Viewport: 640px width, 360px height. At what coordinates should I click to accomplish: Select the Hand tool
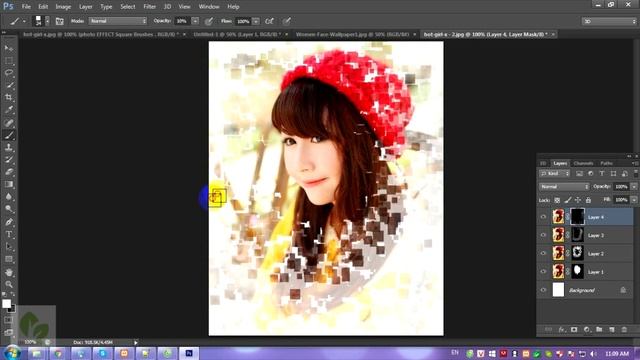coord(9,272)
